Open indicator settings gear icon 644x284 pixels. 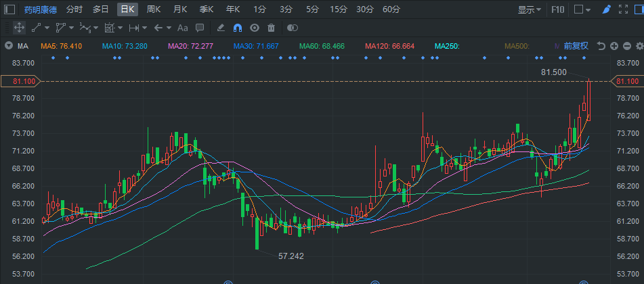pyautogui.click(x=639, y=46)
